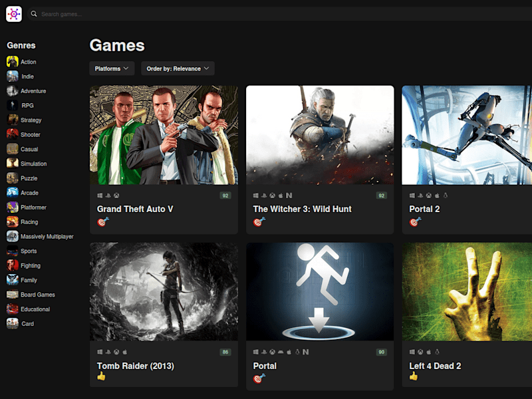
Task: Open the Portal 2 cover image
Action: (x=467, y=135)
